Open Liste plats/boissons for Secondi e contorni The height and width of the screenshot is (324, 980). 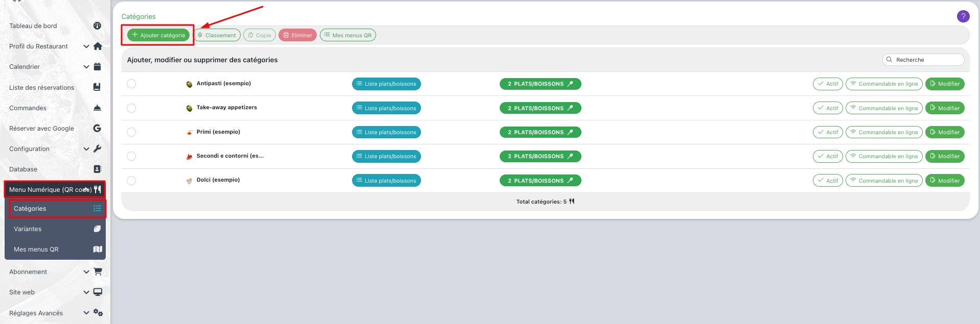point(386,156)
